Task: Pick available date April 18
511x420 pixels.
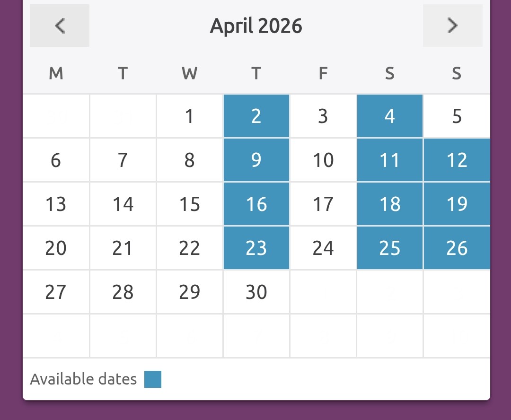Action: pos(389,204)
